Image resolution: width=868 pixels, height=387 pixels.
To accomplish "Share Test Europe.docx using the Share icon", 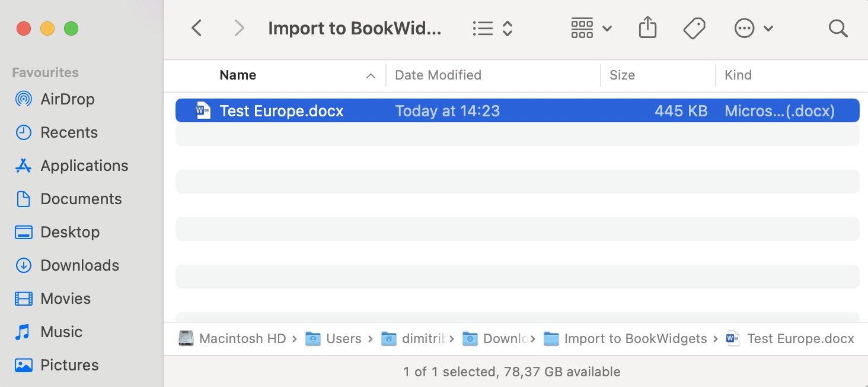I will [x=647, y=28].
